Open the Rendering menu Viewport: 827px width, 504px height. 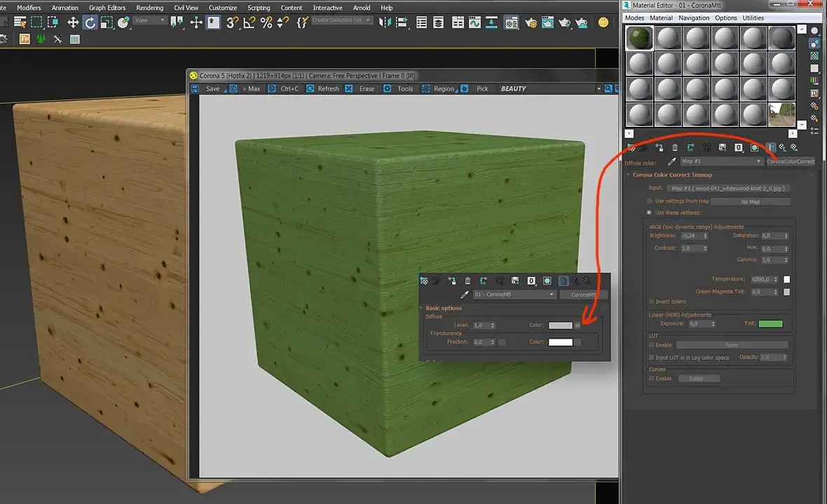pos(149,8)
